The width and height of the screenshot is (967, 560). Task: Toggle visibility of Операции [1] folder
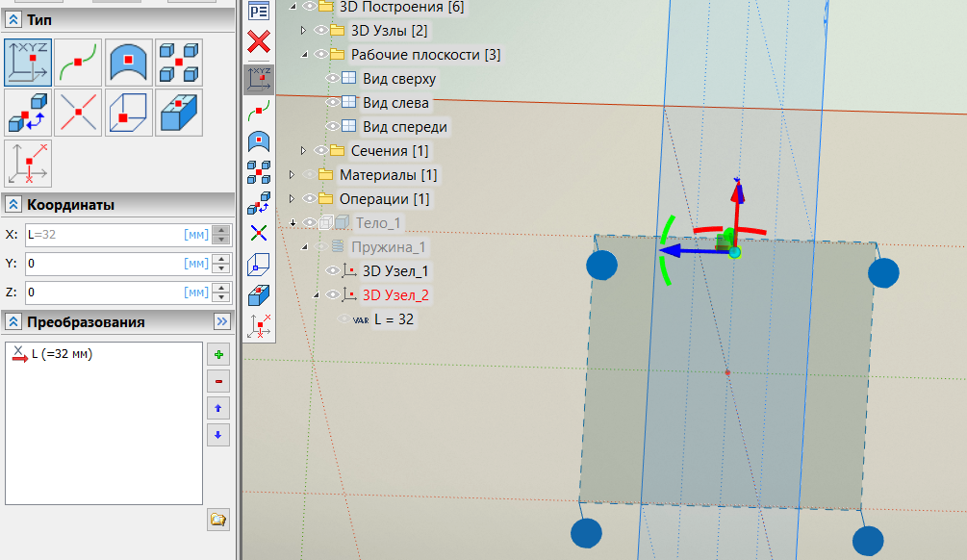pyautogui.click(x=309, y=198)
